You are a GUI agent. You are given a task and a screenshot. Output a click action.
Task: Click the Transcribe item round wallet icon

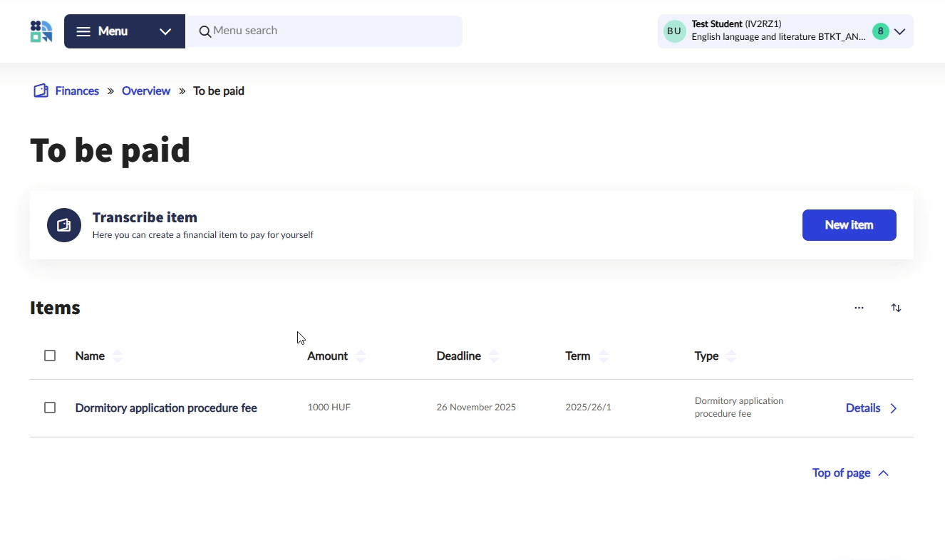[x=64, y=225]
